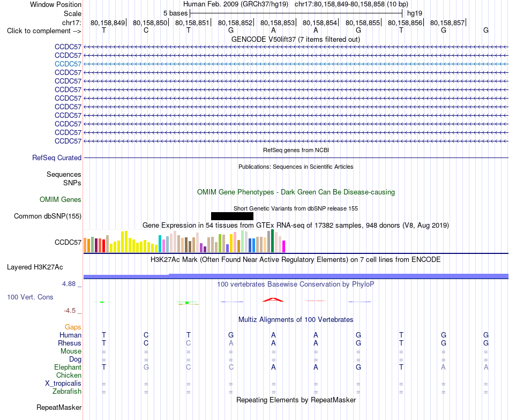Click position label 80,158,857 on ruler

pyautogui.click(x=447, y=22)
